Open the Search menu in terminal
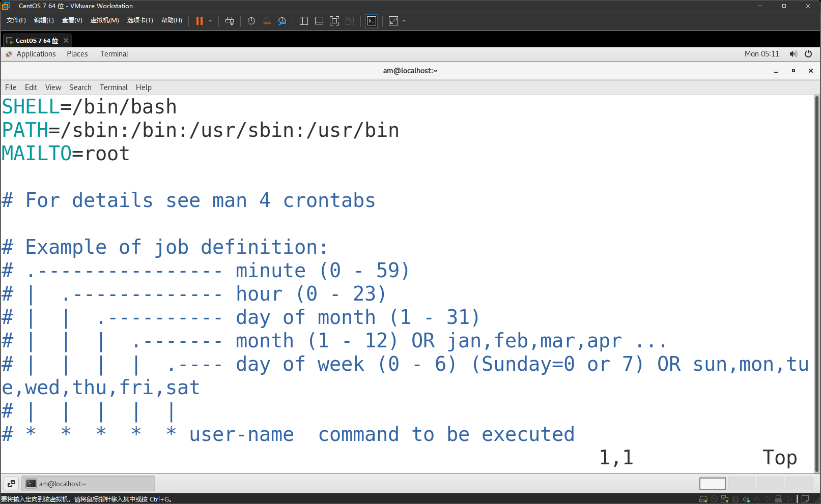The height and width of the screenshot is (504, 821). pos(80,87)
